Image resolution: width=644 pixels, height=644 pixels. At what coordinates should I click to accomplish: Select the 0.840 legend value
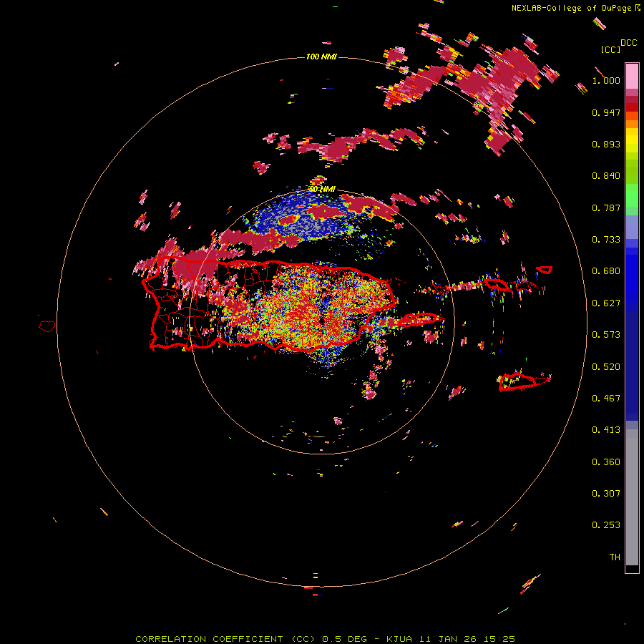[606, 176]
